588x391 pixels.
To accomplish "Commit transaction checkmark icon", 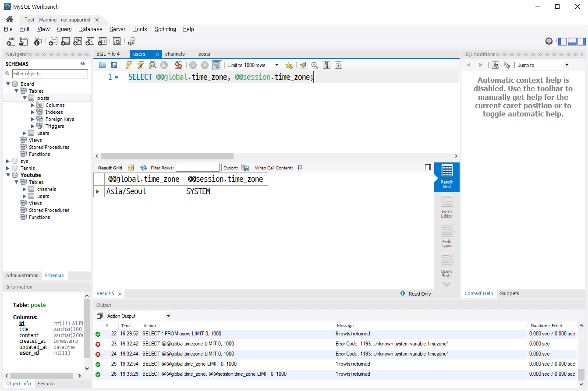I will [x=193, y=65].
